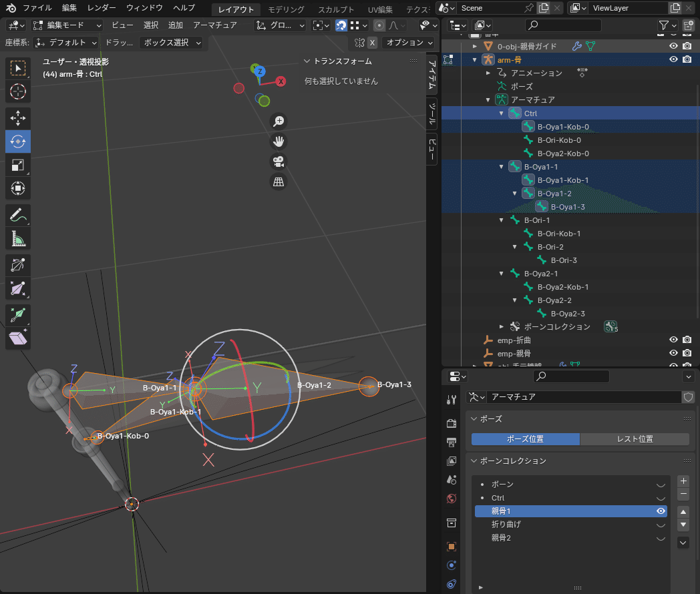Toggle visibility of emp-折曲 object
The image size is (700, 594).
click(x=673, y=340)
